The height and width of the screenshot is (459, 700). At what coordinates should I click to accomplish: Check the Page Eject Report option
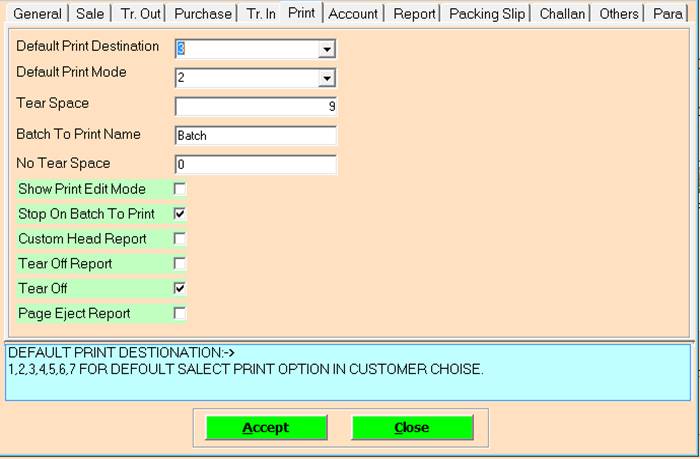(180, 313)
